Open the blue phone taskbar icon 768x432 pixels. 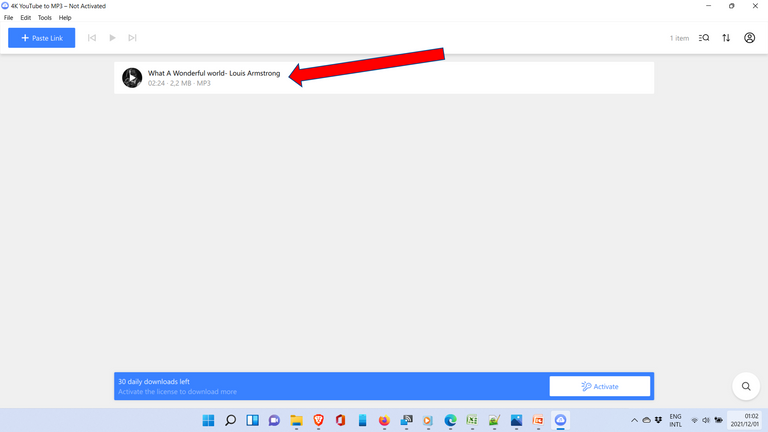[x=362, y=420]
